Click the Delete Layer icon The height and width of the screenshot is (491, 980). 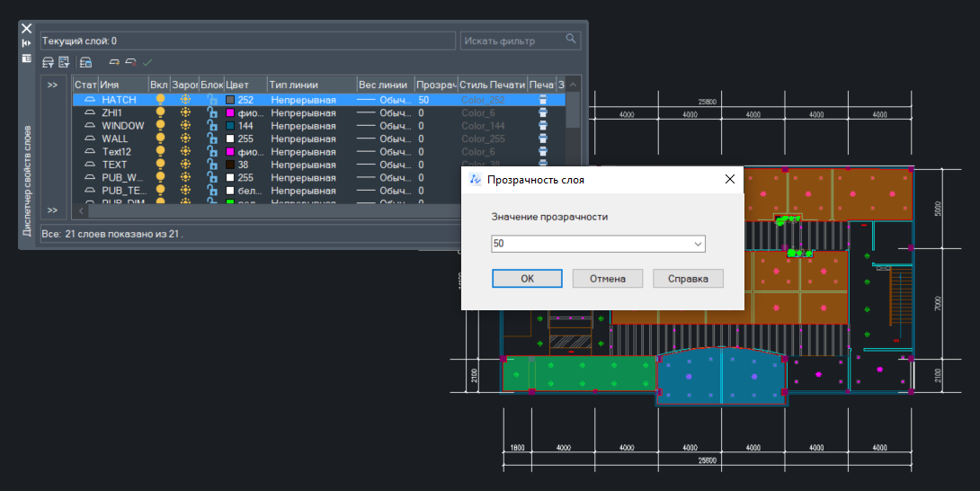click(130, 62)
